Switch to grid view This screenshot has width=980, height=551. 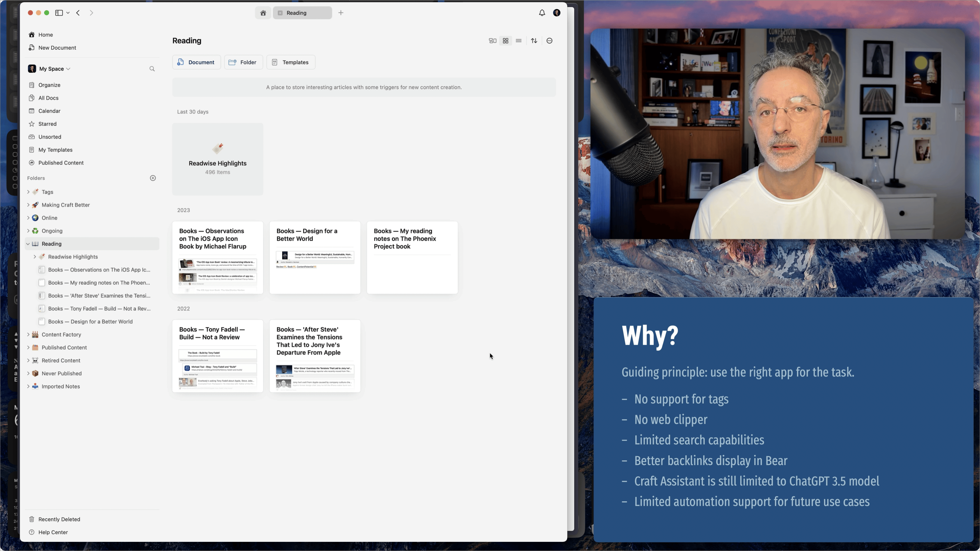click(x=505, y=41)
